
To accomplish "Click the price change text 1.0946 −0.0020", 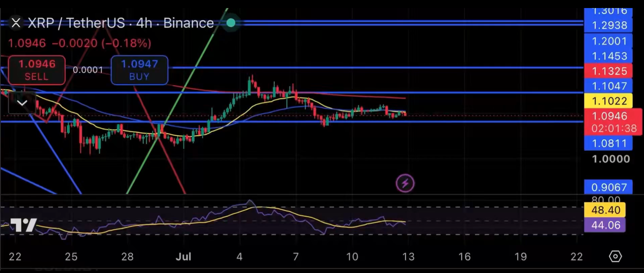I will pyautogui.click(x=79, y=43).
